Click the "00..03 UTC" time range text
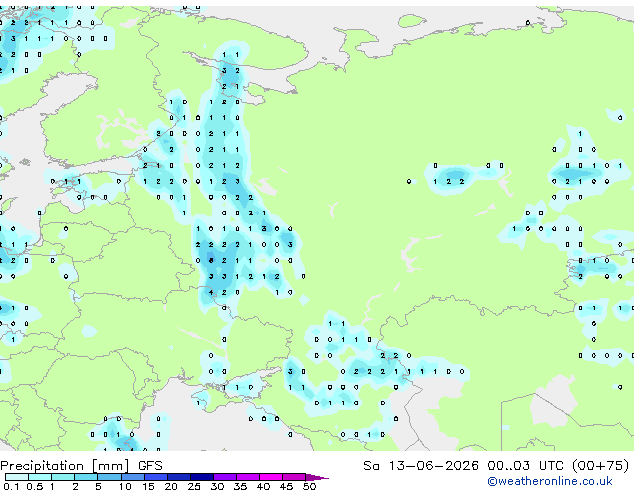 click(525, 466)
